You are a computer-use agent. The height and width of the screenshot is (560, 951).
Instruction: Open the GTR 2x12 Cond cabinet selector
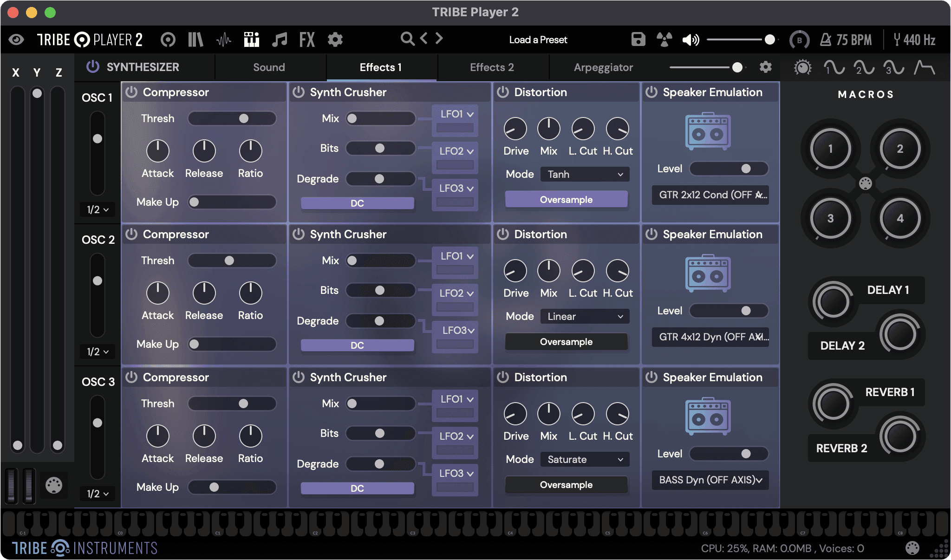click(710, 195)
